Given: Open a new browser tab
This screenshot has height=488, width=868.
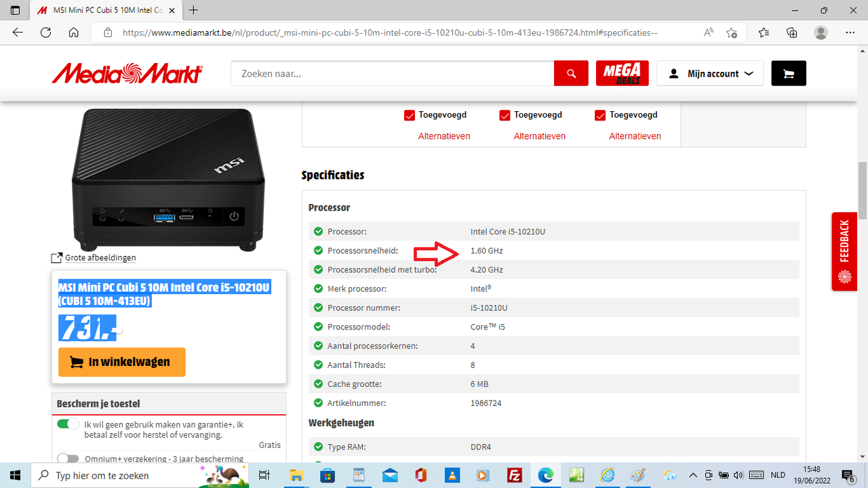Looking at the screenshot, I should (x=194, y=10).
